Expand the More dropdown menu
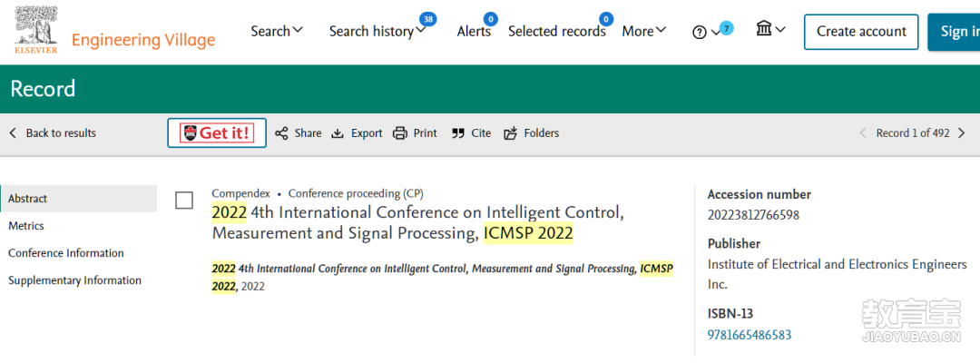 pos(644,31)
